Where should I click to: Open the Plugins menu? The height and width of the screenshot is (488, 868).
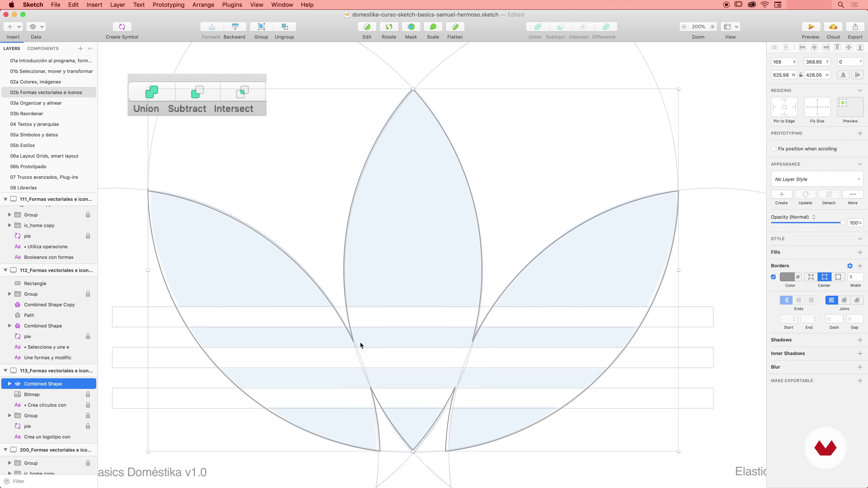click(x=232, y=5)
